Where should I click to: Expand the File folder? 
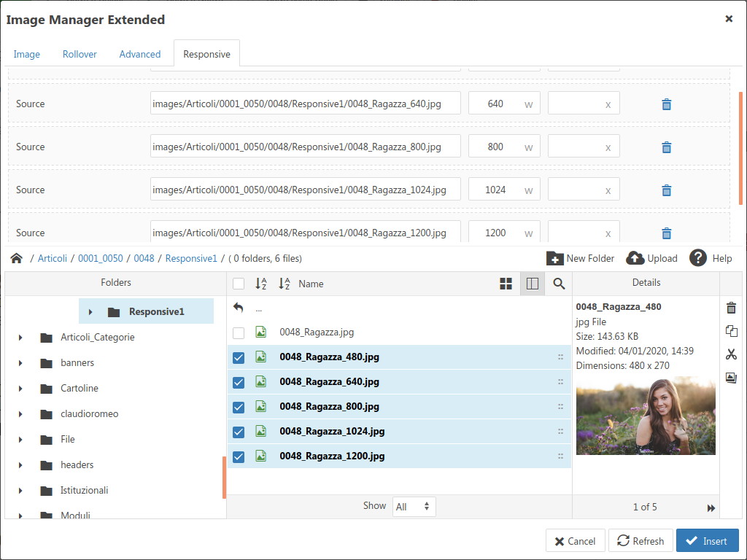point(20,440)
